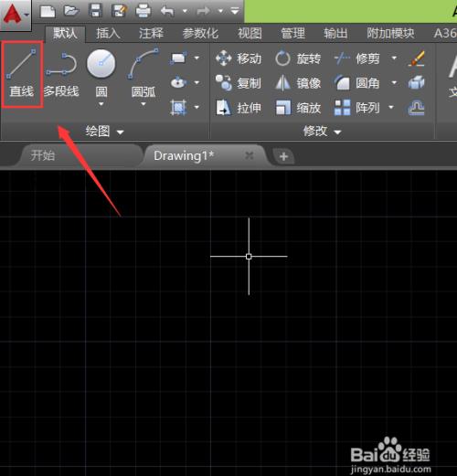This screenshot has height=476, width=457.
Task: Click the undo arrow in quick access
Action: click(167, 11)
